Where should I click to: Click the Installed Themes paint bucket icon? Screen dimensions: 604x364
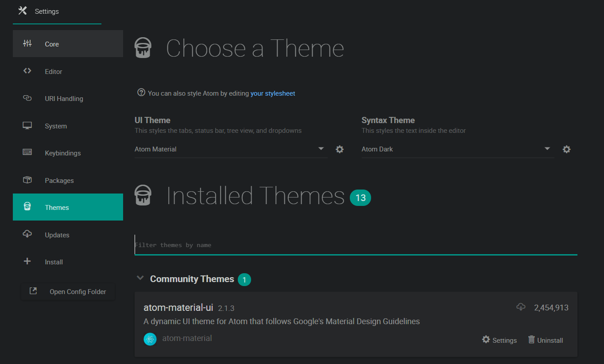click(143, 195)
